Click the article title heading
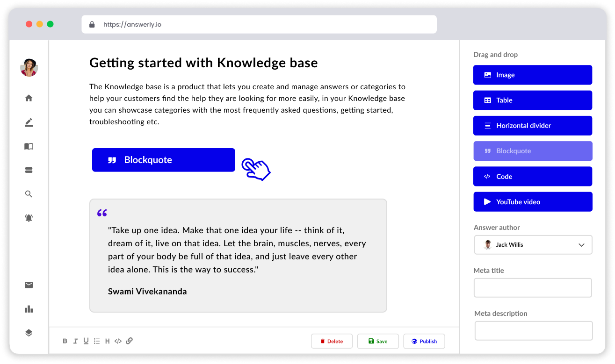The height and width of the screenshot is (364, 615). (203, 63)
